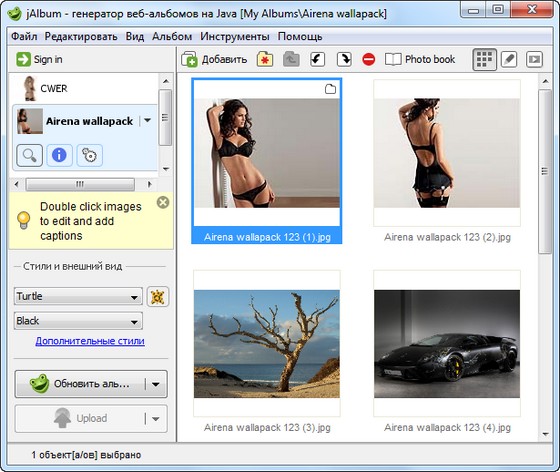
Task: Rotate image right with clockwise arrow icon
Action: pyautogui.click(x=344, y=59)
